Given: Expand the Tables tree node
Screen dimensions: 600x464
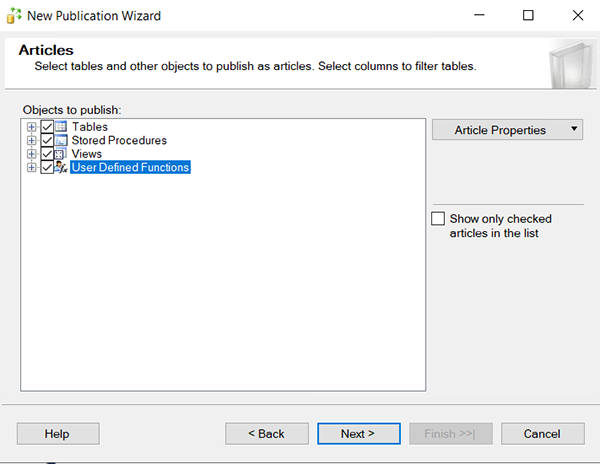Looking at the screenshot, I should (x=32, y=127).
